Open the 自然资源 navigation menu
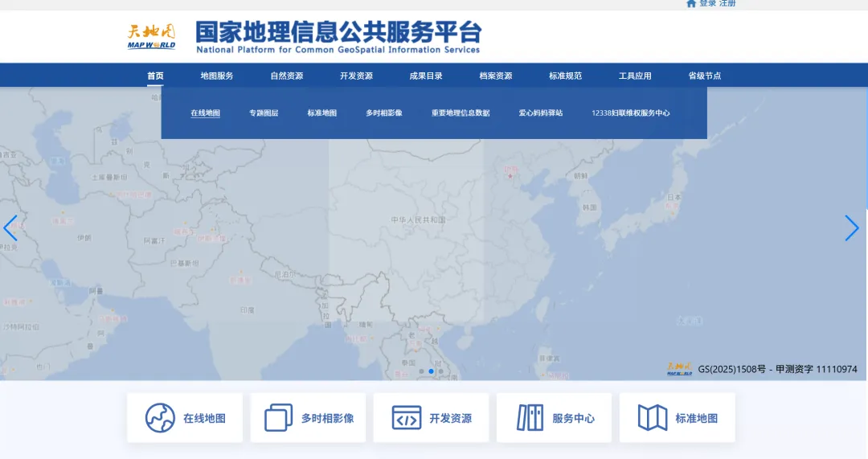This screenshot has width=868, height=459. click(286, 76)
